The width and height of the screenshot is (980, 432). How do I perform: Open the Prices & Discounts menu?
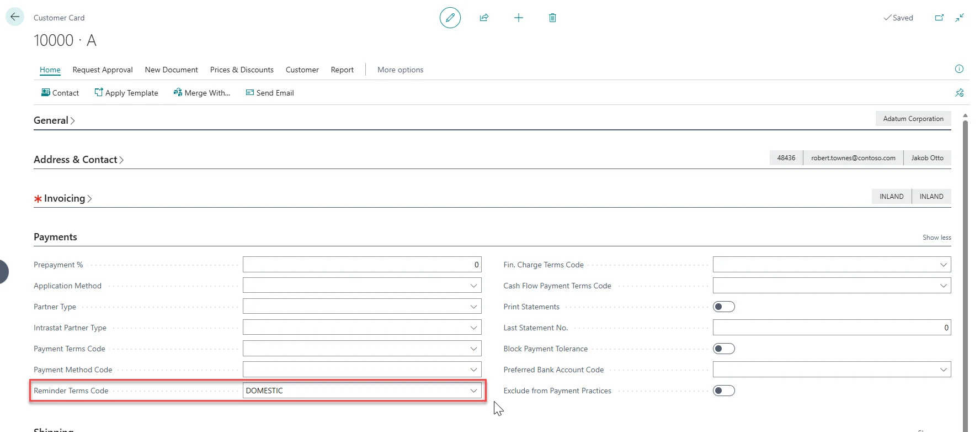(242, 70)
